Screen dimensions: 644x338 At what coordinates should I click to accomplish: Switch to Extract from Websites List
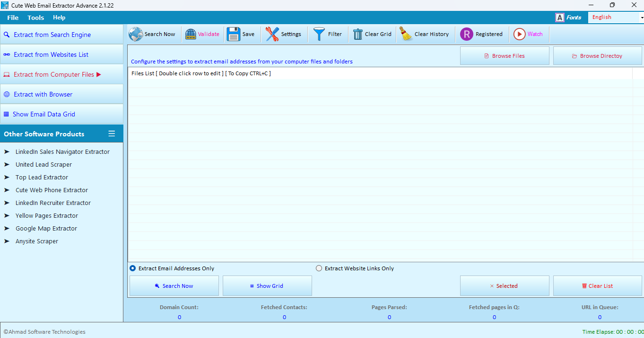tap(61, 54)
